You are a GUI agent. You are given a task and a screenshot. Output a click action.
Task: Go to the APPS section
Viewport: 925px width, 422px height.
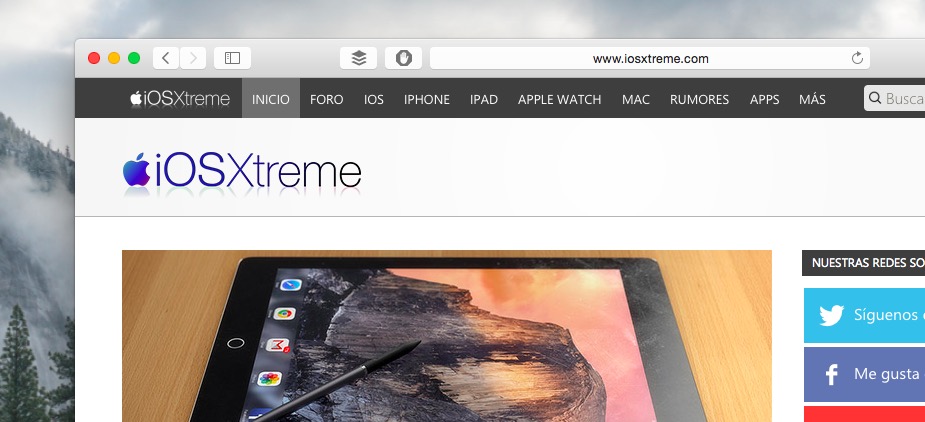tap(765, 99)
